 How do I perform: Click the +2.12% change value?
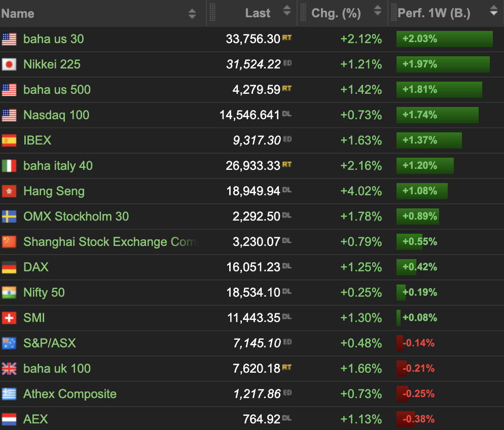point(362,39)
